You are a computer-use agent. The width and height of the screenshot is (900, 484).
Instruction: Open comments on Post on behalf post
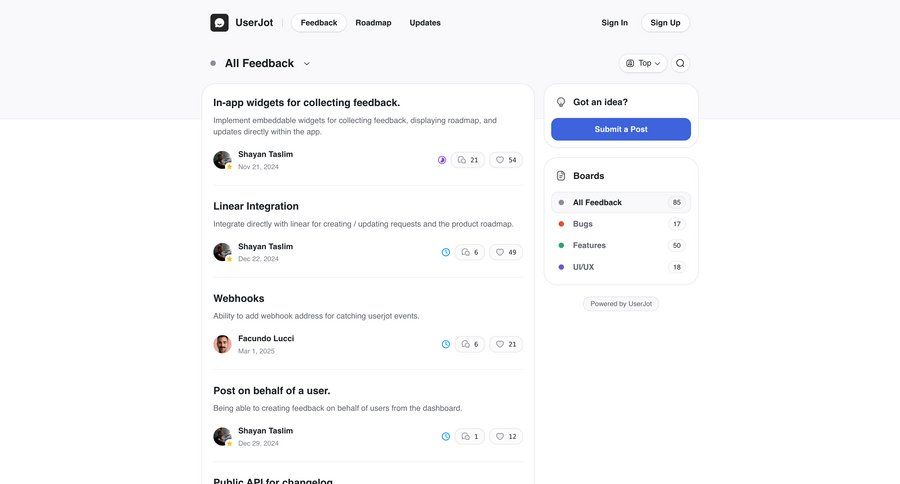click(470, 436)
